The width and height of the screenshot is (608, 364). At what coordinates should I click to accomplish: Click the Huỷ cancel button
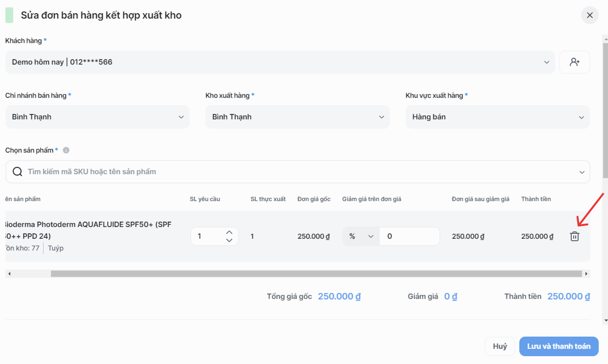click(x=499, y=346)
